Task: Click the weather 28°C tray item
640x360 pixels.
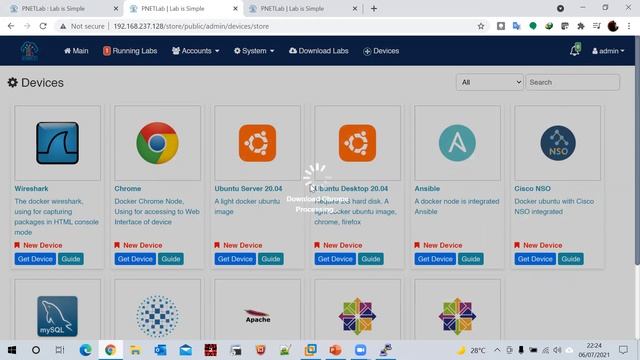Action: point(471,350)
